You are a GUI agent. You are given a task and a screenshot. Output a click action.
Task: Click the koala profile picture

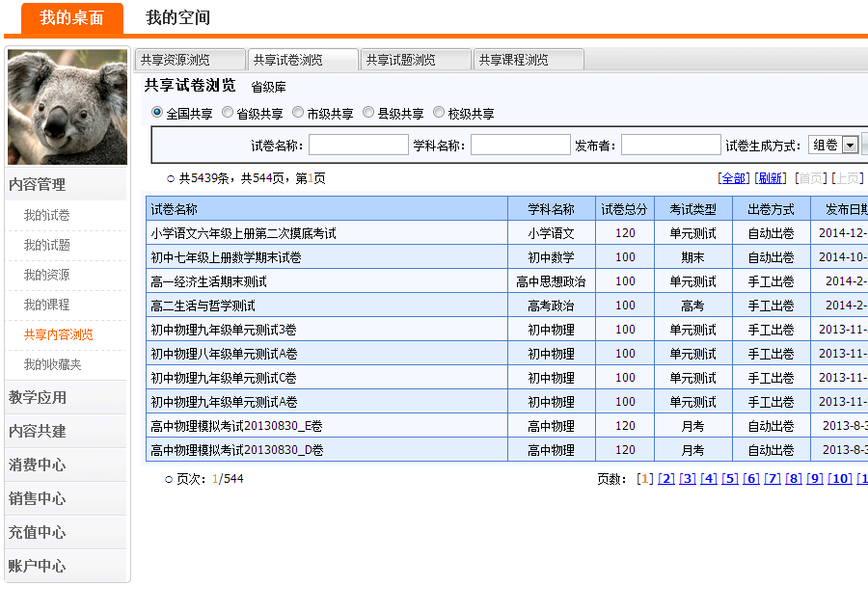68,107
